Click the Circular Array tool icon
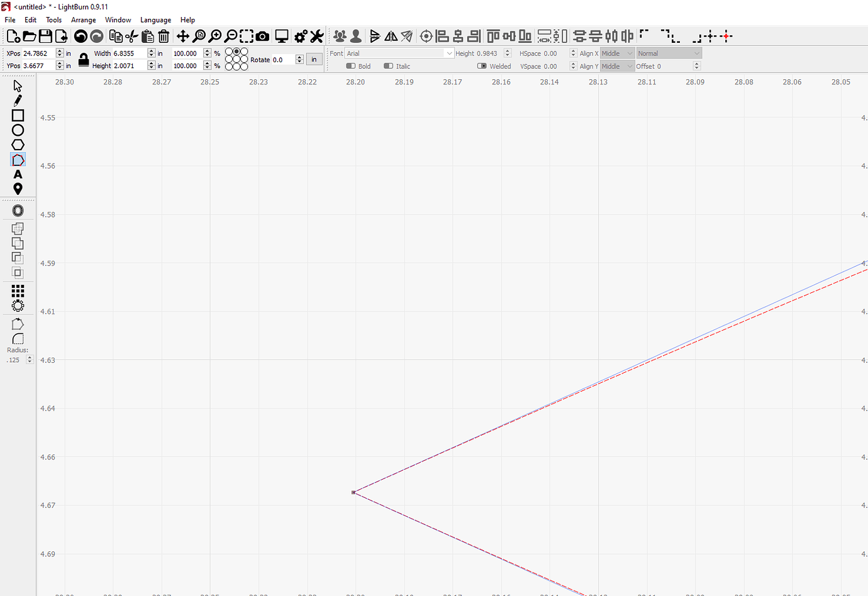The image size is (868, 596). click(18, 306)
